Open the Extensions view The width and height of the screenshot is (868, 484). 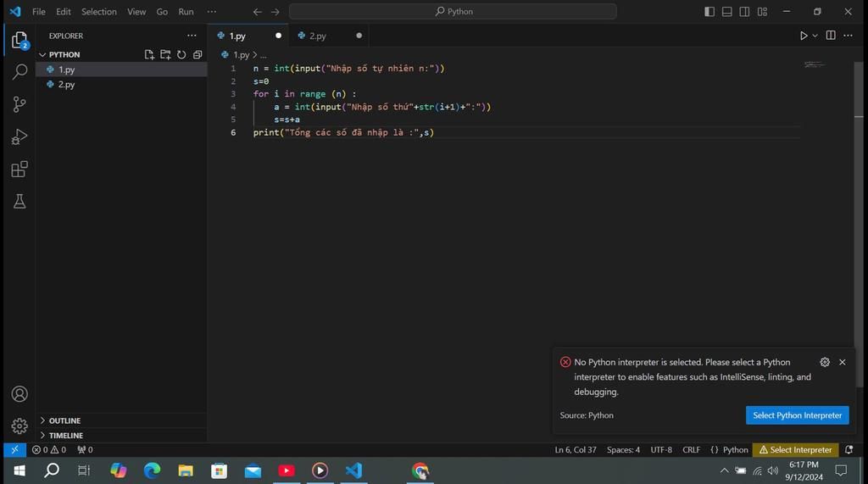click(19, 169)
